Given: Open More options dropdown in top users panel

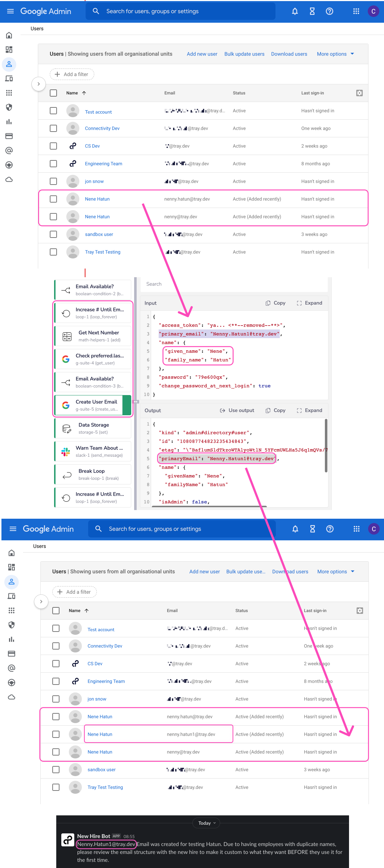Looking at the screenshot, I should pos(335,54).
